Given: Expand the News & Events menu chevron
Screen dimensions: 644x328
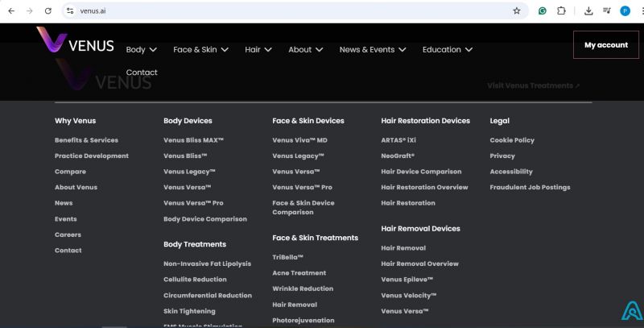Looking at the screenshot, I should pos(402,50).
